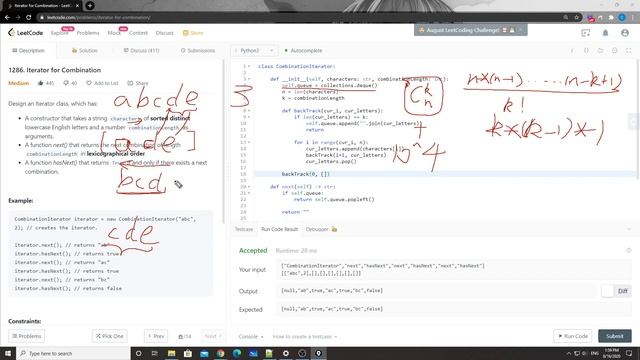
Task: Open the Windows Start menu
Action: (8, 353)
